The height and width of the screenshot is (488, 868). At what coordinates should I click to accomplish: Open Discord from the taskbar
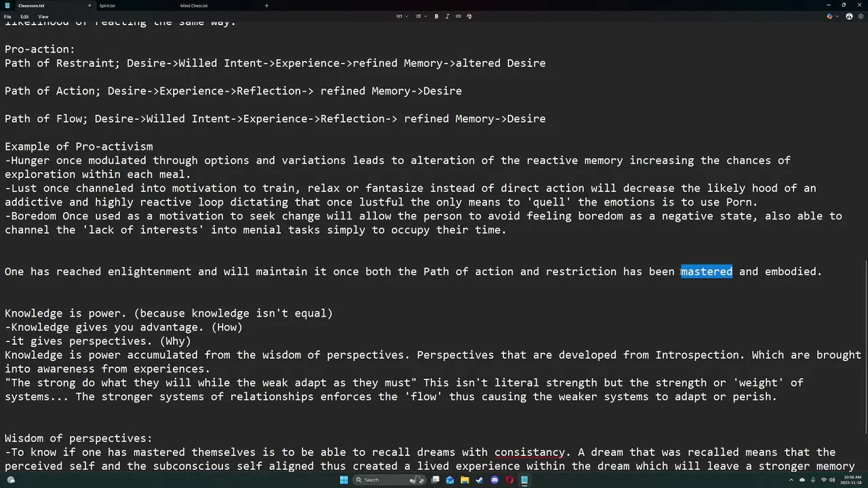click(494, 480)
